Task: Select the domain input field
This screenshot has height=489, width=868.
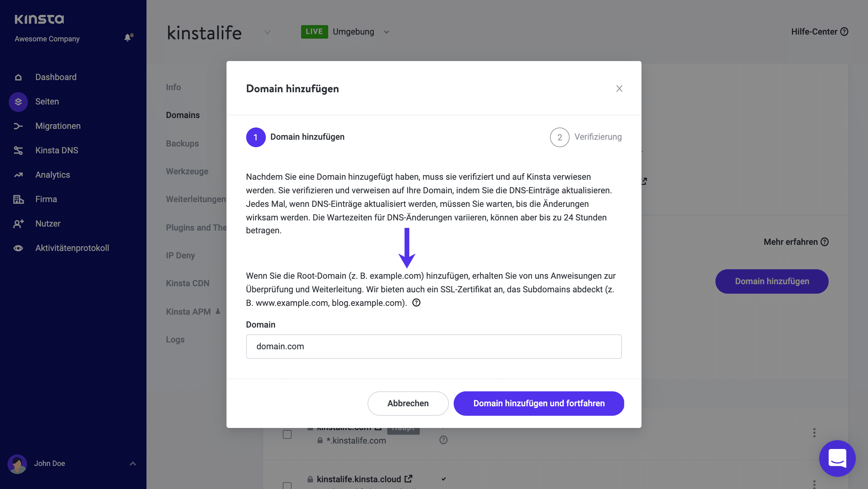Action: [x=434, y=347]
